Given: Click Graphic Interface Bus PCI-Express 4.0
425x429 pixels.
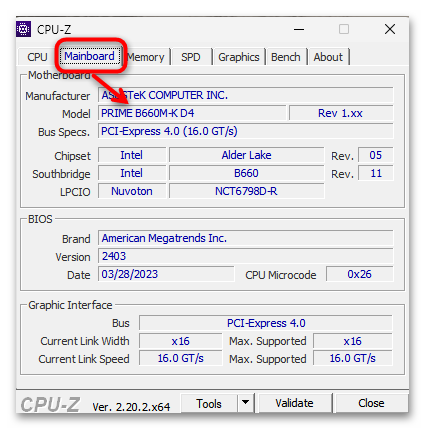Looking at the screenshot, I should [x=266, y=323].
